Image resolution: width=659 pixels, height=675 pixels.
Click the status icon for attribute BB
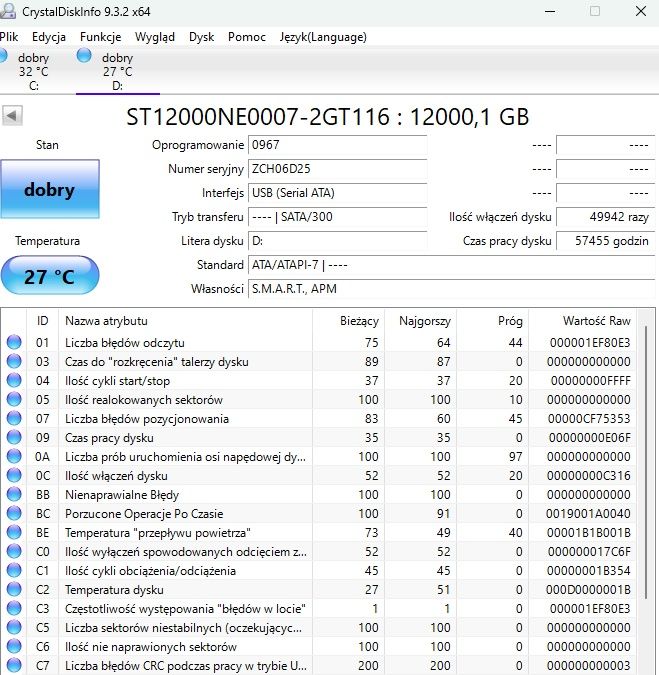point(14,494)
